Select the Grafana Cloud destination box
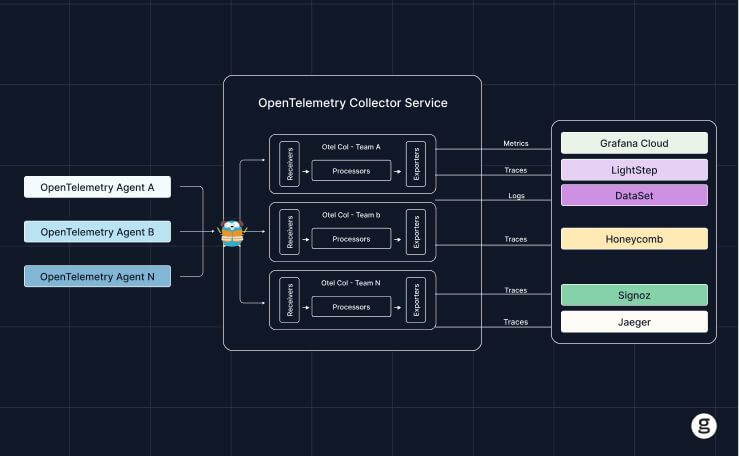This screenshot has width=739, height=456. tap(634, 143)
